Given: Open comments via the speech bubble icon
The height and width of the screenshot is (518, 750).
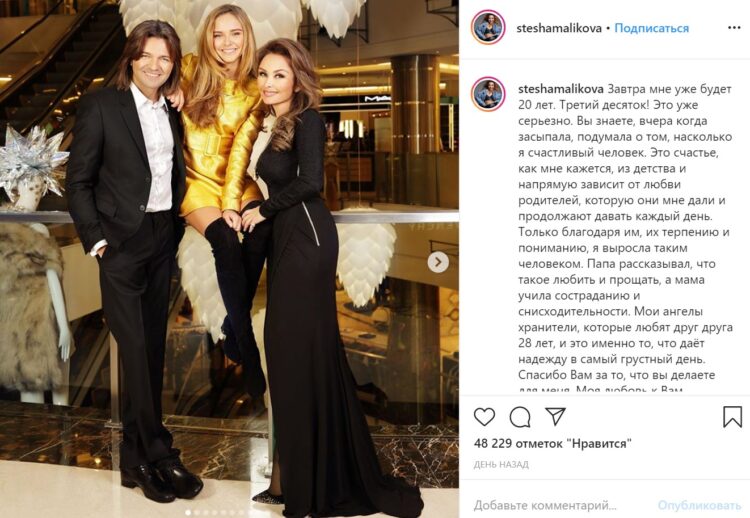Looking at the screenshot, I should click(x=520, y=417).
